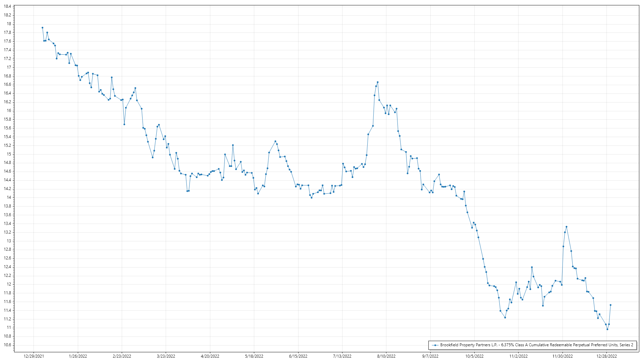
Task: Click the 14 value axis label
Action: [x=9, y=197]
